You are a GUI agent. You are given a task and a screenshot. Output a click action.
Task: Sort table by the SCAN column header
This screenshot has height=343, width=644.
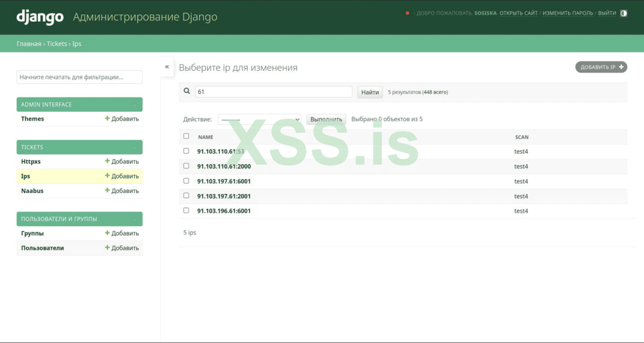point(522,137)
